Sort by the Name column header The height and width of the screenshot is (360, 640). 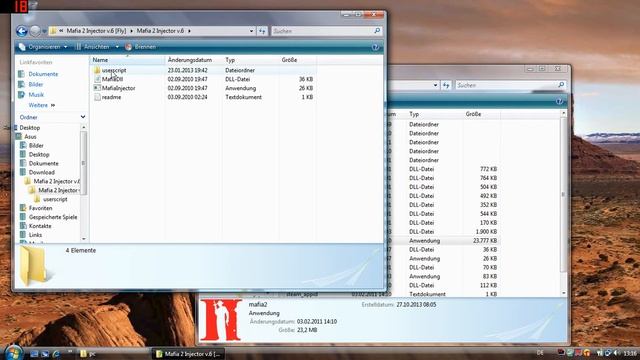click(127, 60)
